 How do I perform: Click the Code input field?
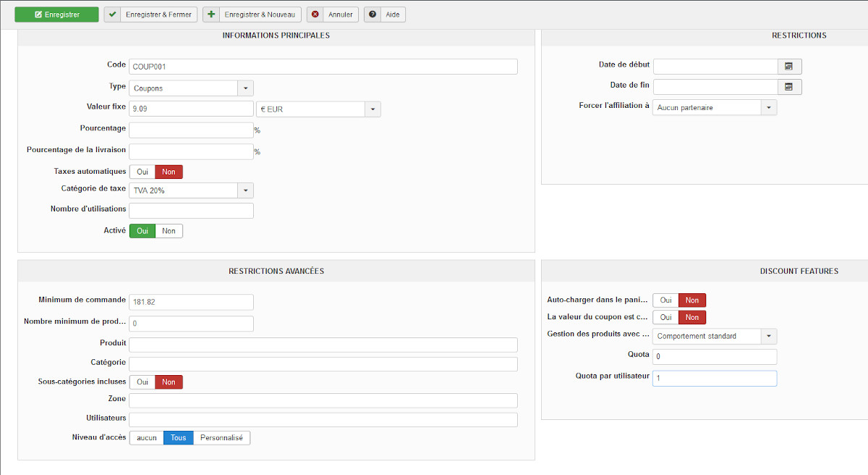point(323,67)
